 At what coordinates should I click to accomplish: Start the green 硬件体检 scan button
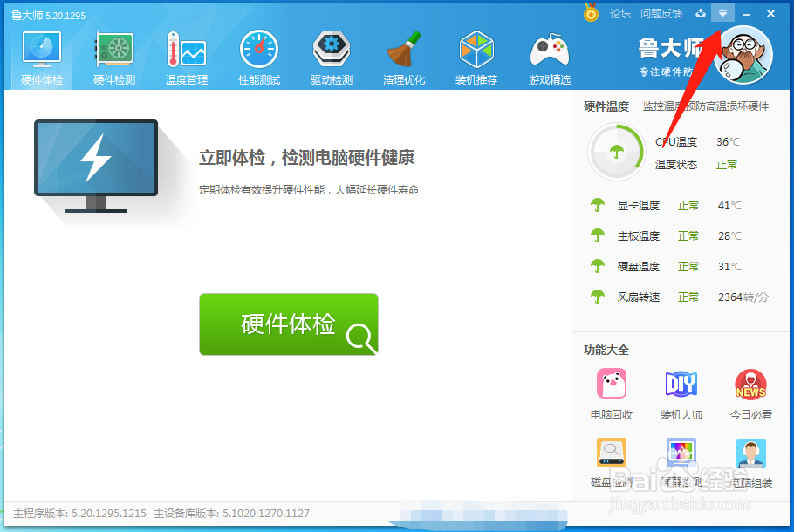click(289, 324)
